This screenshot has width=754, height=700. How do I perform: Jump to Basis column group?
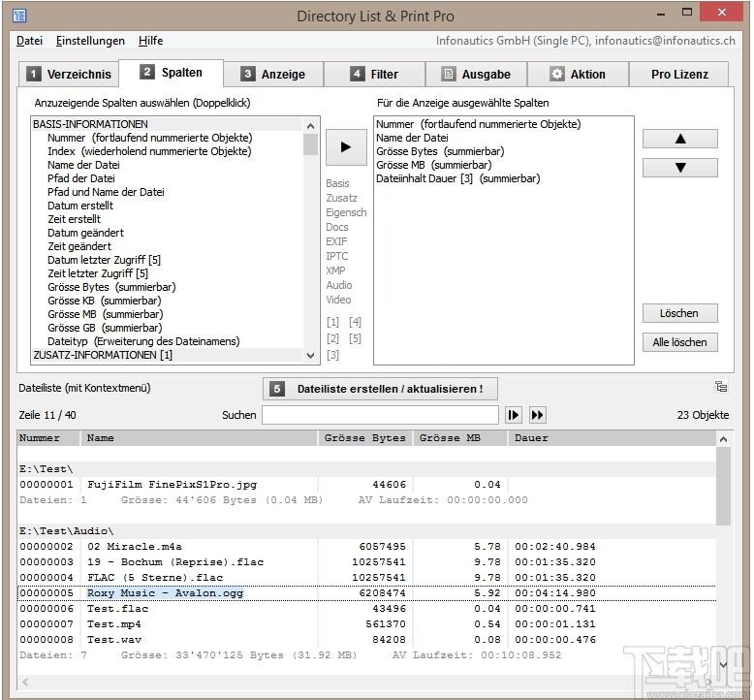(337, 183)
